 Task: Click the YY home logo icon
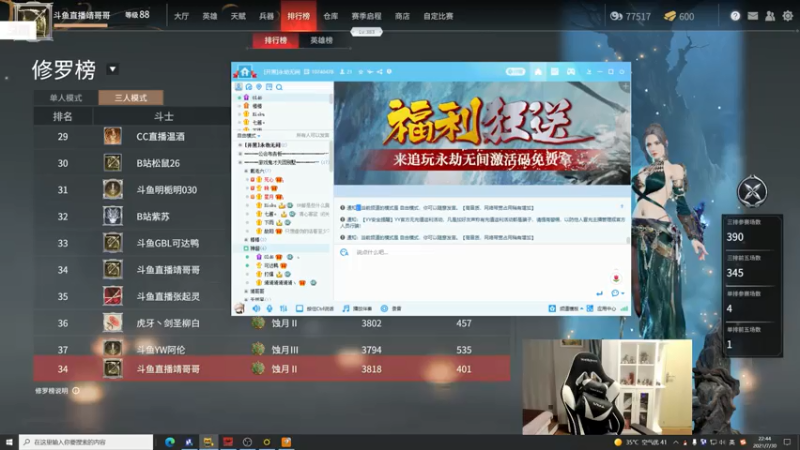coord(245,72)
